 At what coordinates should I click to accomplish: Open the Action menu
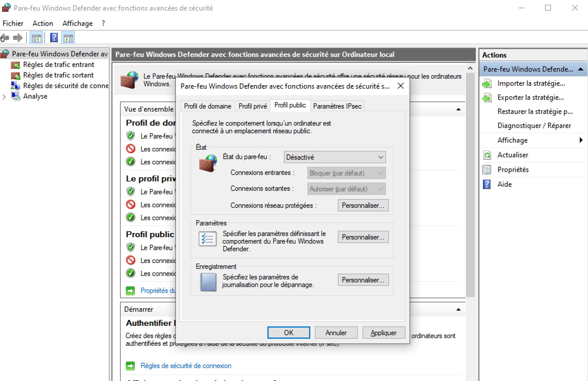click(x=43, y=23)
